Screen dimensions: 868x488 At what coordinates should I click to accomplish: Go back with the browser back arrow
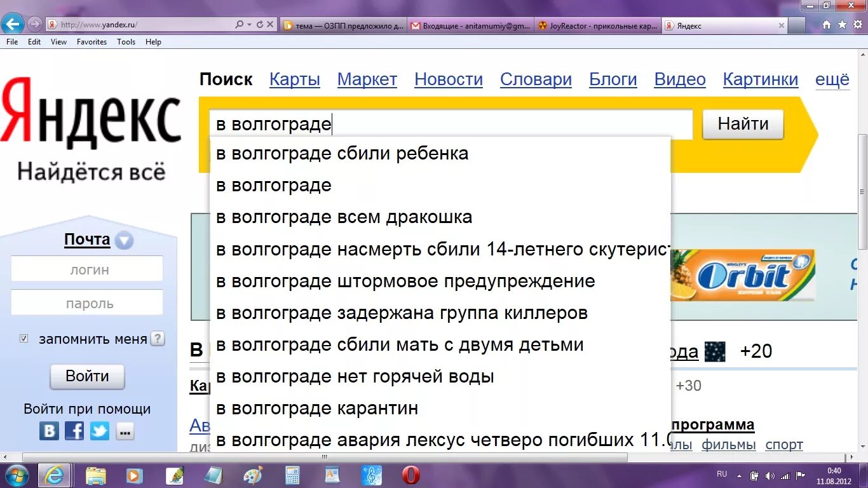12,24
